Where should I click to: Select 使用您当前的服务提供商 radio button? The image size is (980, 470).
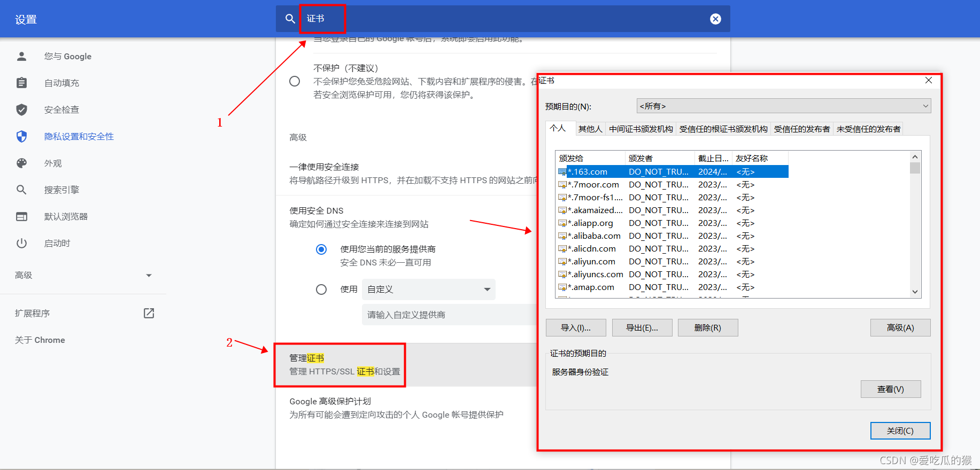click(x=321, y=249)
